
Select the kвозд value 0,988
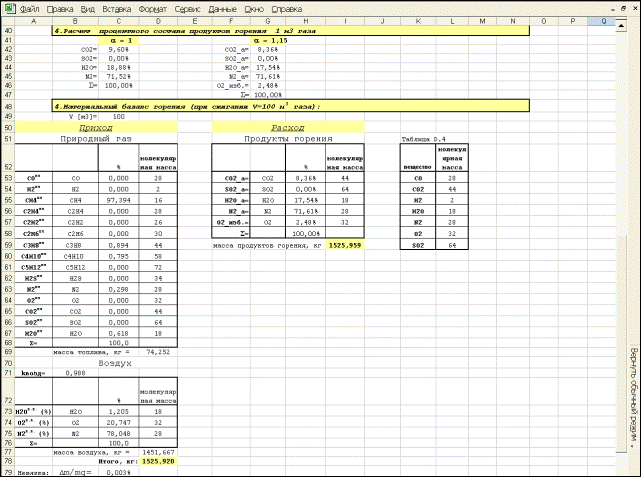(x=75, y=373)
